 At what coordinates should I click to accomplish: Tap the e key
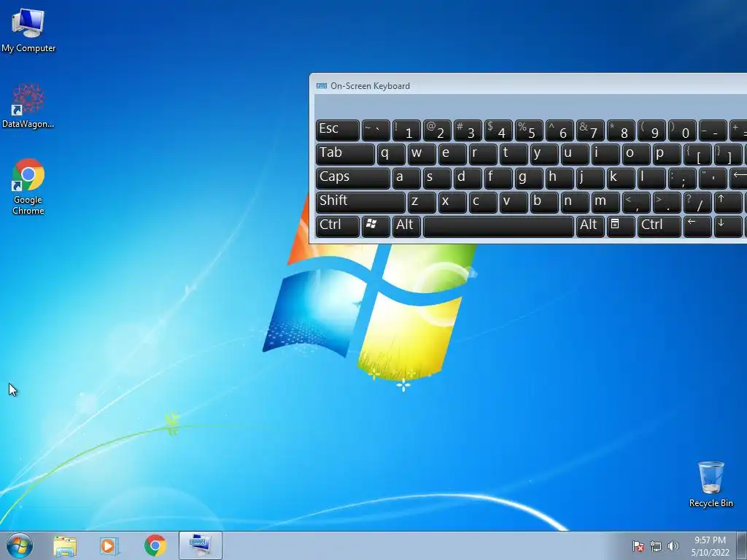(452, 155)
